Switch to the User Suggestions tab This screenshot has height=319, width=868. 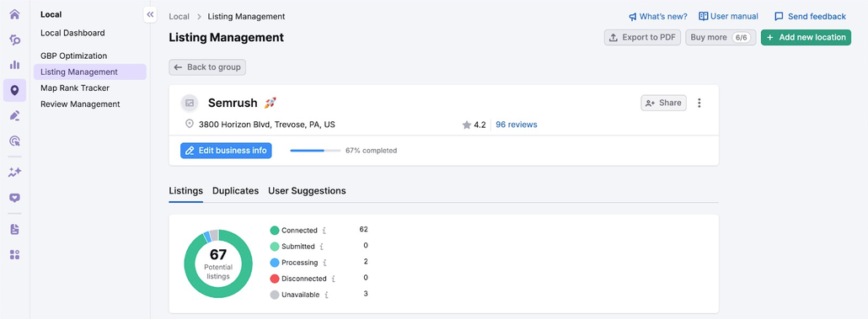[307, 191]
